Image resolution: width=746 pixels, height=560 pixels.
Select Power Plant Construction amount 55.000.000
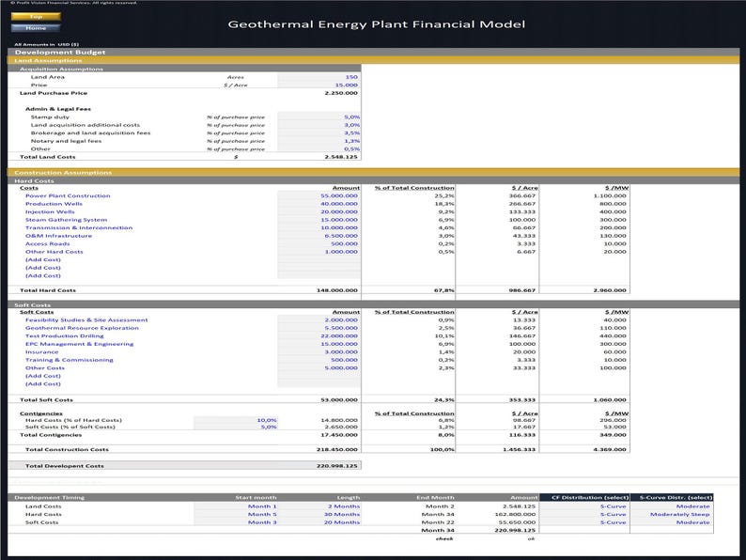click(319, 195)
